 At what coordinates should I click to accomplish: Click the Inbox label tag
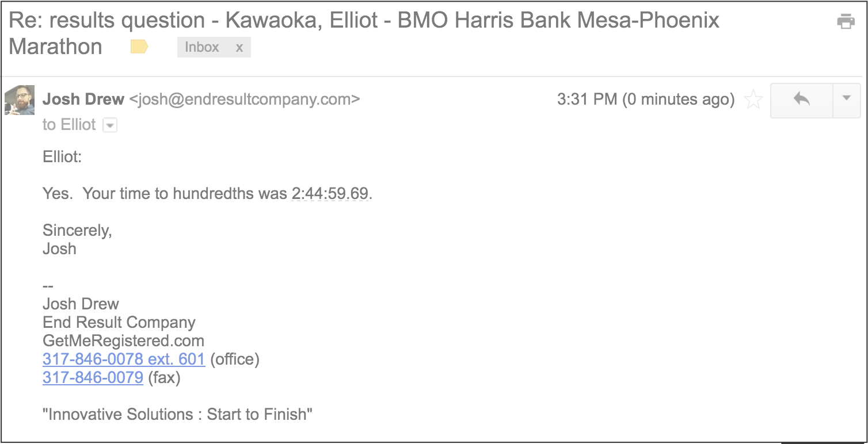[x=202, y=48]
